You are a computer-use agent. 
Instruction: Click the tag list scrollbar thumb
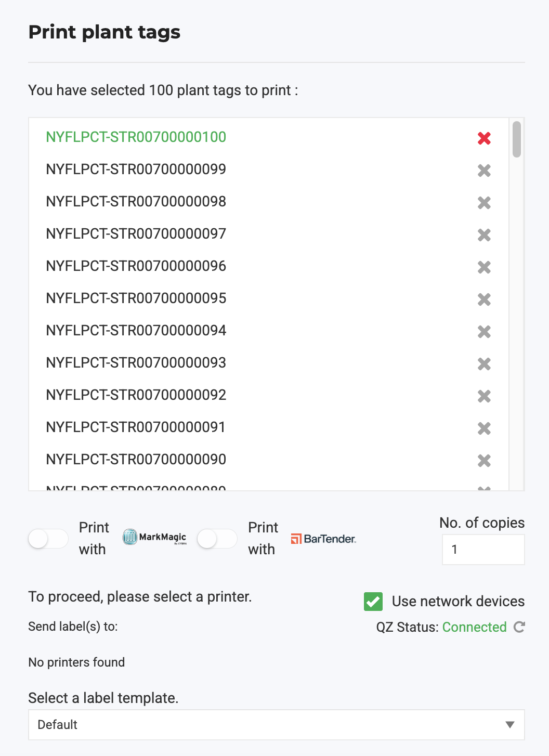(516, 139)
